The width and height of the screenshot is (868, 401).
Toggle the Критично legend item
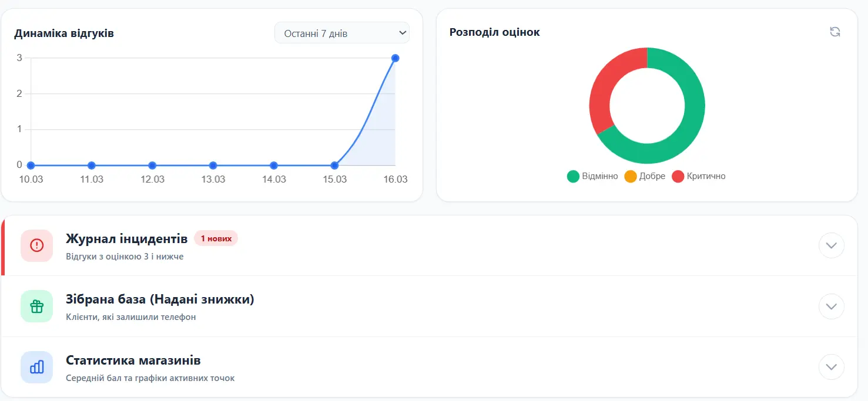point(699,176)
